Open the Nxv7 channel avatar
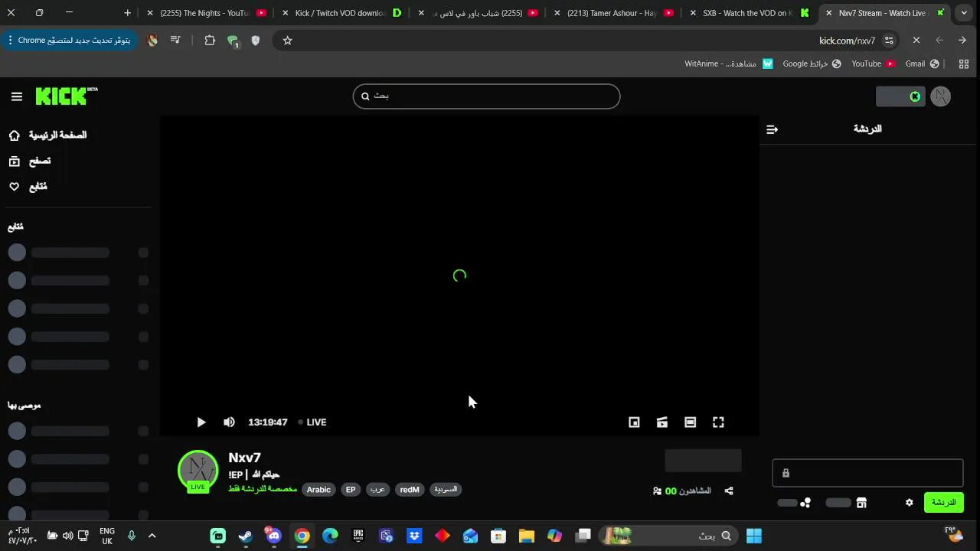The height and width of the screenshot is (551, 980). pyautogui.click(x=198, y=471)
